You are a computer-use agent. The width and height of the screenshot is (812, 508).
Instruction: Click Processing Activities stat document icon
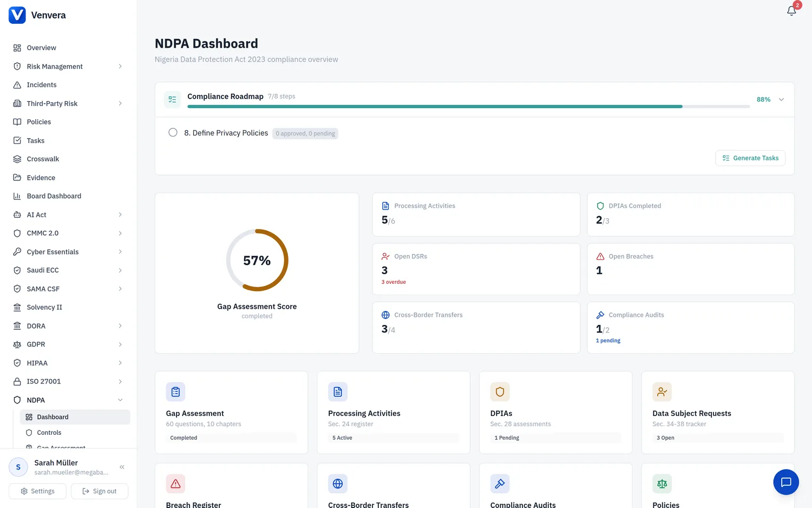click(x=385, y=206)
